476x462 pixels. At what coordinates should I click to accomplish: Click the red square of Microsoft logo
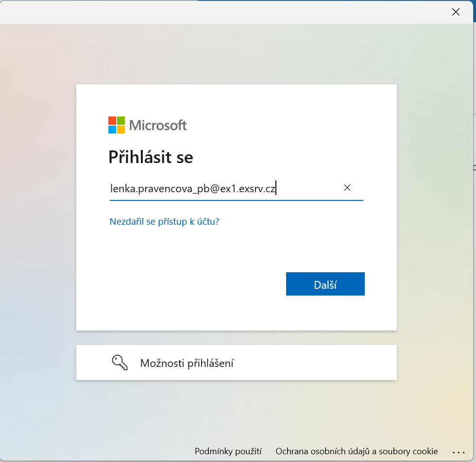pos(112,120)
